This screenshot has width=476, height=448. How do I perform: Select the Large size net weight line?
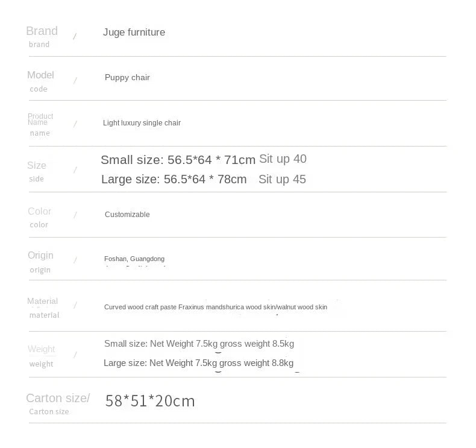pyautogui.click(x=199, y=363)
